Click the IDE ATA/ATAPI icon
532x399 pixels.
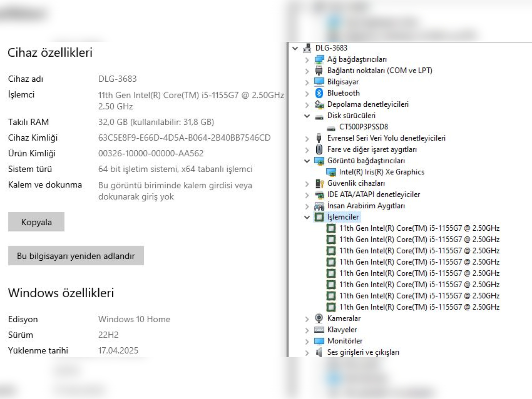click(319, 195)
